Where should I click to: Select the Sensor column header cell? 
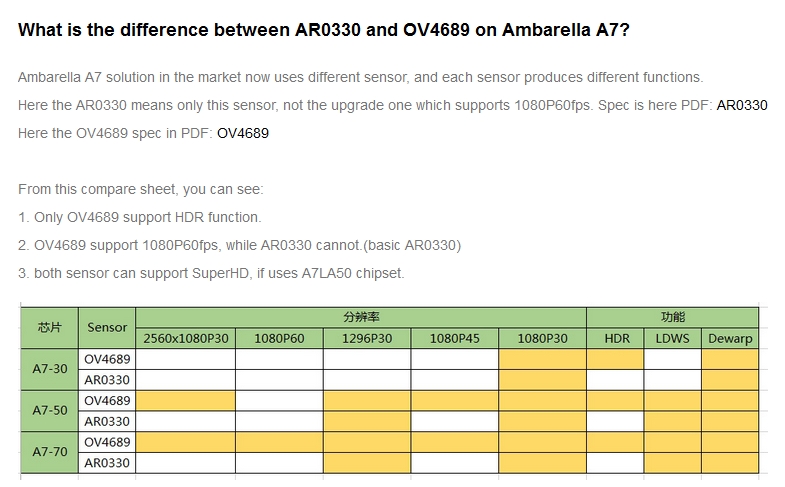click(107, 327)
